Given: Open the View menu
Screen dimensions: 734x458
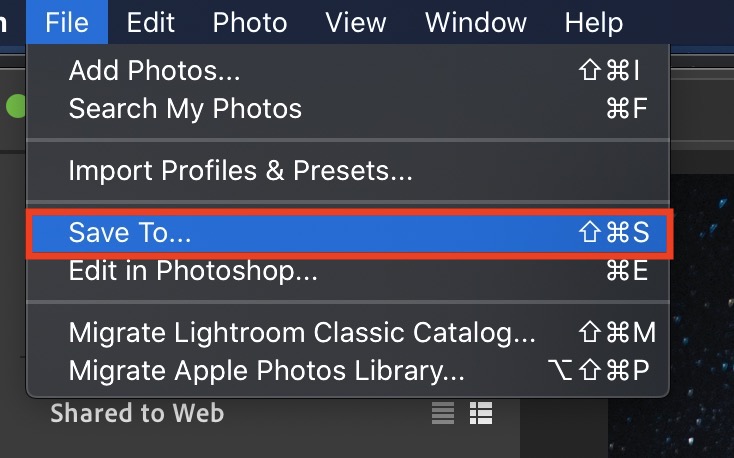Looking at the screenshot, I should point(356,22).
